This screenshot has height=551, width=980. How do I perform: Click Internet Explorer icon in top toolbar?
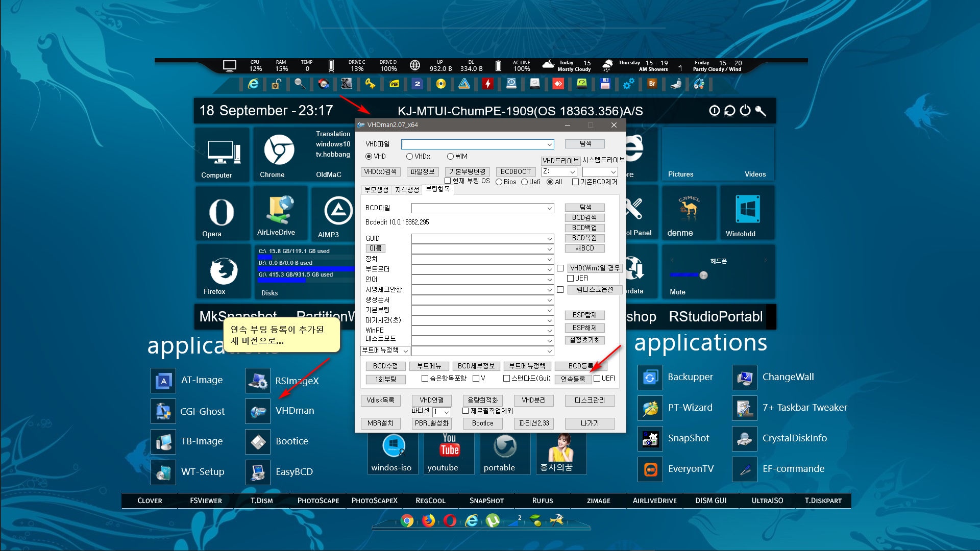point(253,84)
